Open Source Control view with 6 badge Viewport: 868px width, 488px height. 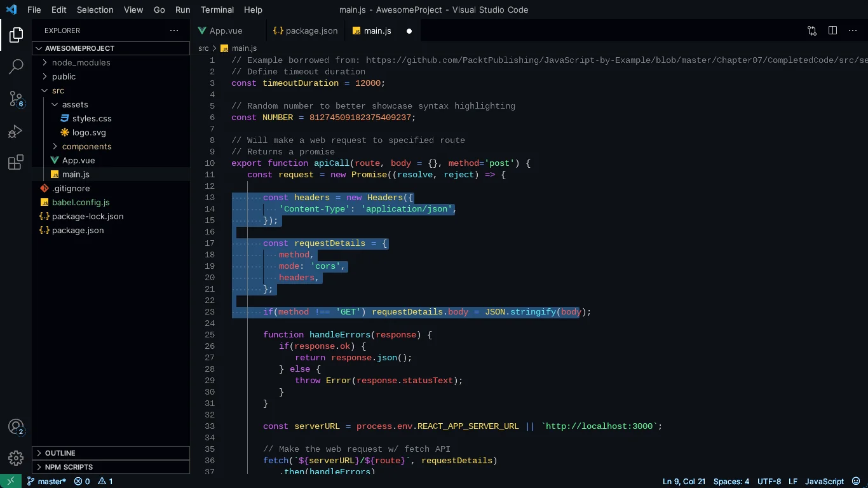[16, 99]
